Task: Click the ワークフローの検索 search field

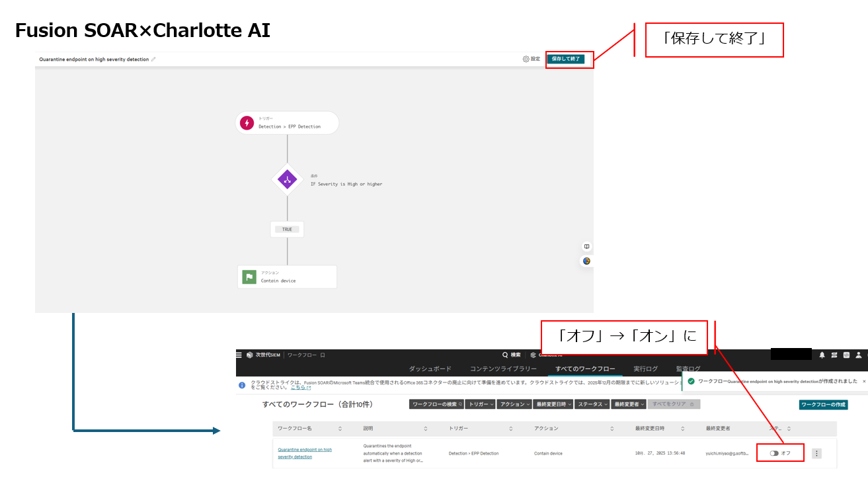Action: tap(436, 404)
